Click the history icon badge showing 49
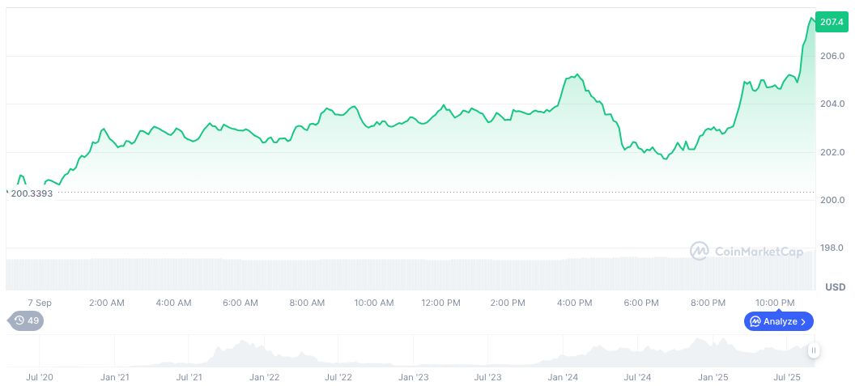The image size is (868, 386). point(26,320)
